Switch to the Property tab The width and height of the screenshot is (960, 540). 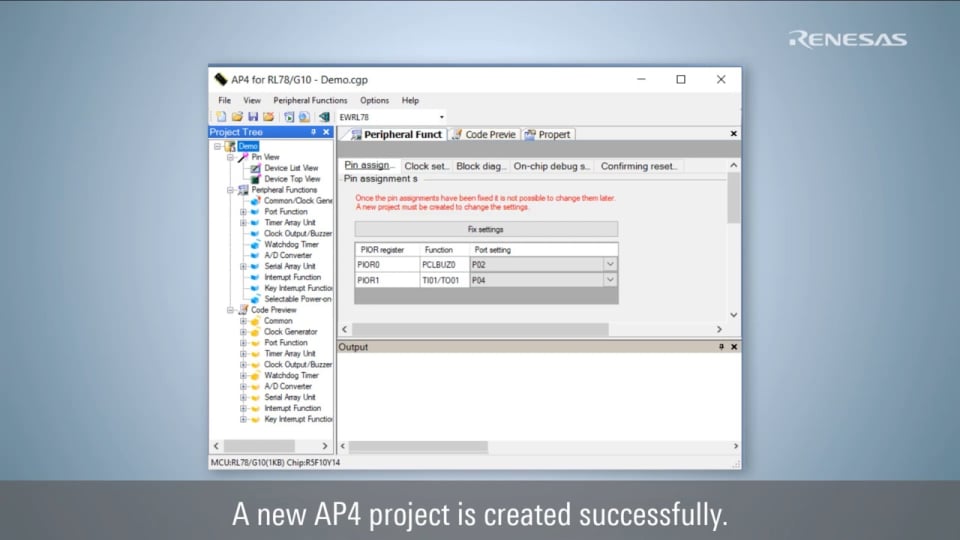549,134
